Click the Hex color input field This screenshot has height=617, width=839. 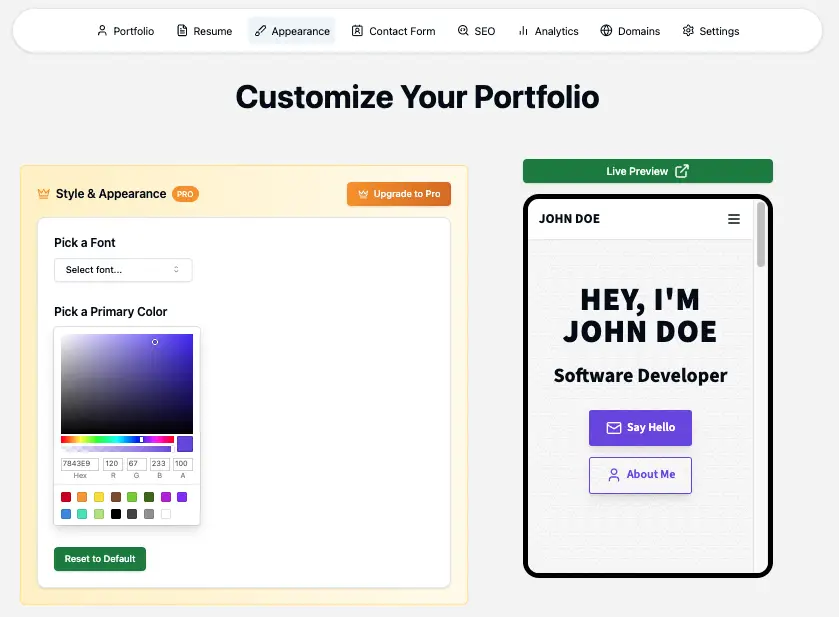tap(79, 464)
